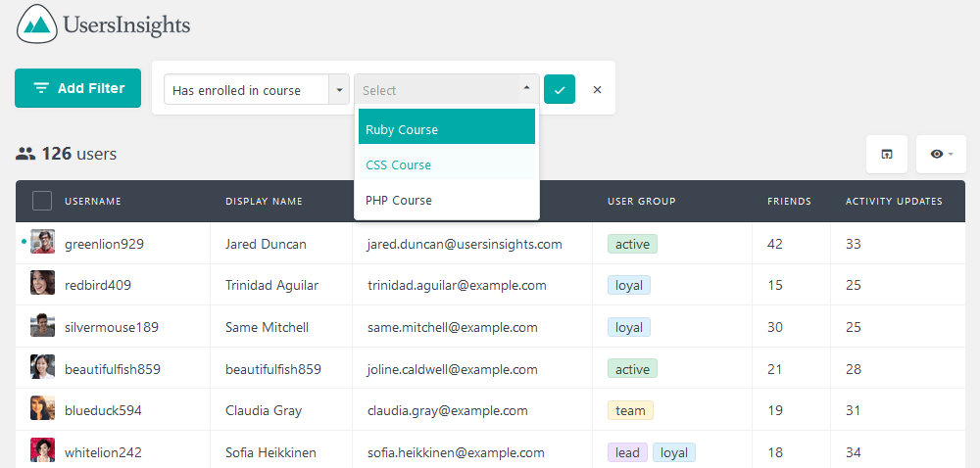Click the active tag for greenlion929
The height and width of the screenshot is (468, 980).
tap(632, 244)
